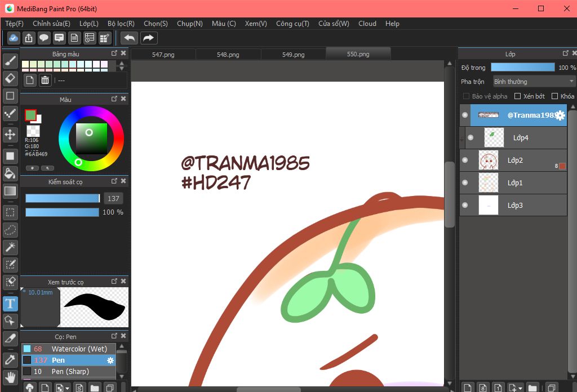Screen dimensions: 577x392
Task: Open the Cloud menu
Action: tap(367, 24)
